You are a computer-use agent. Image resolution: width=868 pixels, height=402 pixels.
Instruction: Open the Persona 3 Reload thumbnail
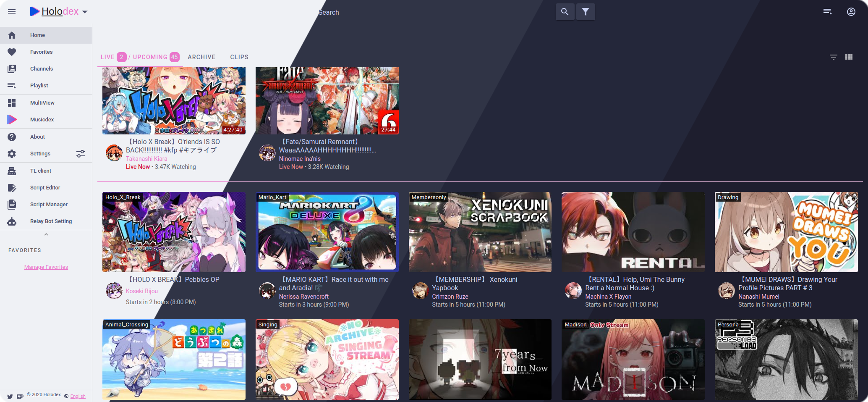(786, 360)
